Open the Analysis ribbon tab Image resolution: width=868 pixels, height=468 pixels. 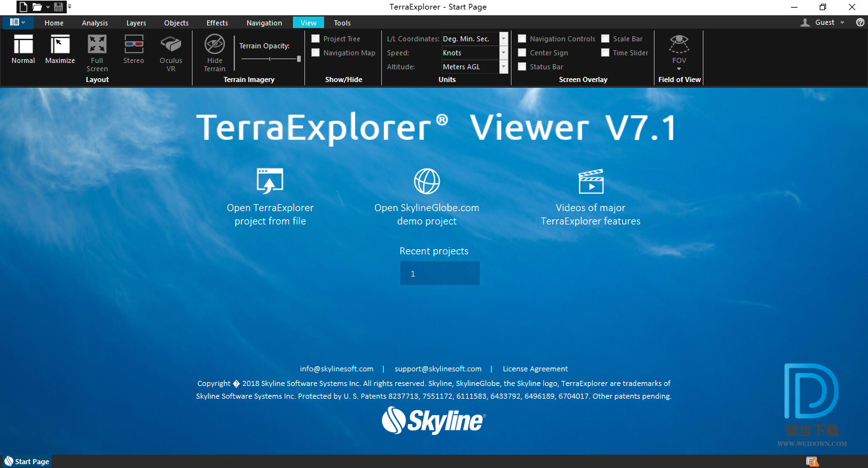click(x=95, y=23)
